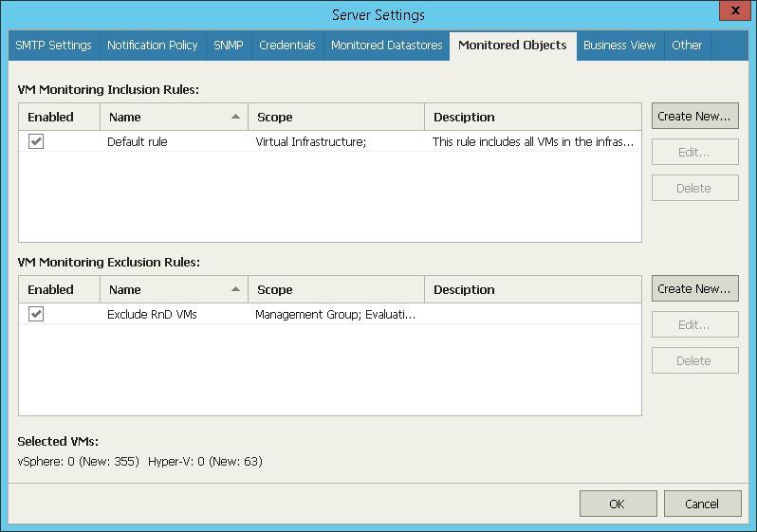
Task: Click the Virtual Infrastructure; scope cell
Action: click(x=311, y=142)
